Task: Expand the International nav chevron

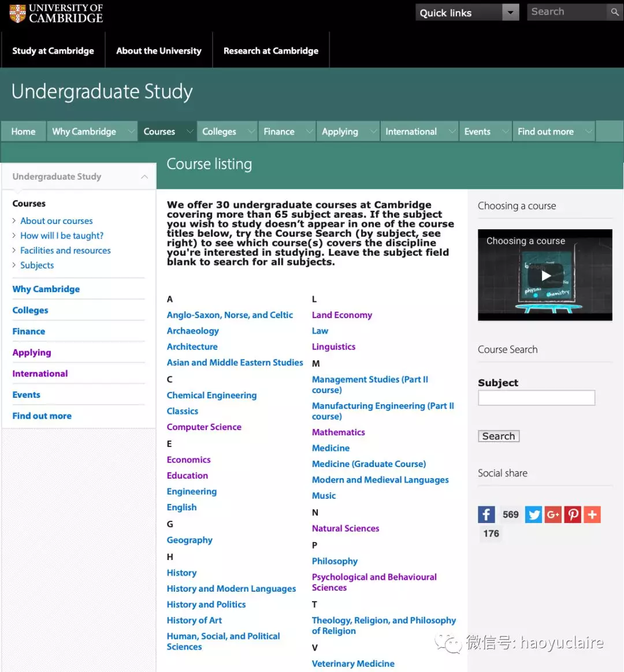Action: 452,132
